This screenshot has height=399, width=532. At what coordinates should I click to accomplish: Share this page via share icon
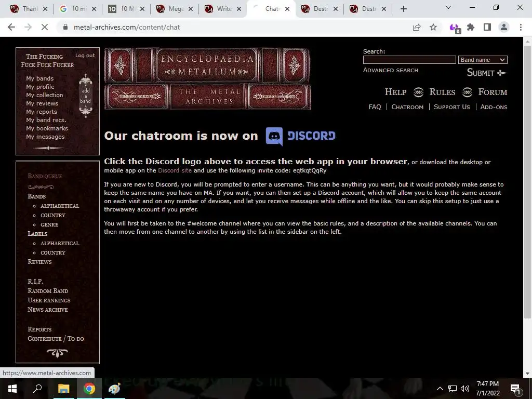(x=417, y=27)
